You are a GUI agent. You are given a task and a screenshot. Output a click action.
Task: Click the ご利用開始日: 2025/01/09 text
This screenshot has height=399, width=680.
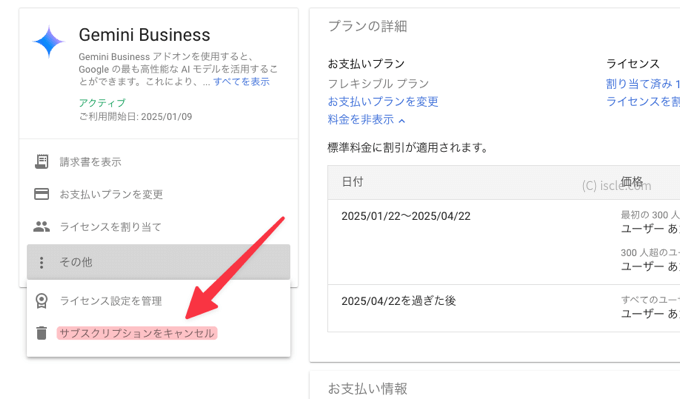[135, 116]
